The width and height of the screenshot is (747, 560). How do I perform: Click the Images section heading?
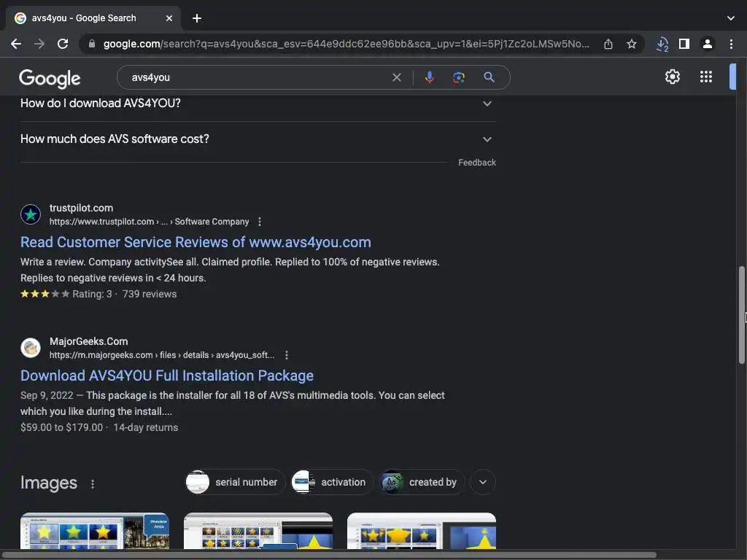coord(49,483)
